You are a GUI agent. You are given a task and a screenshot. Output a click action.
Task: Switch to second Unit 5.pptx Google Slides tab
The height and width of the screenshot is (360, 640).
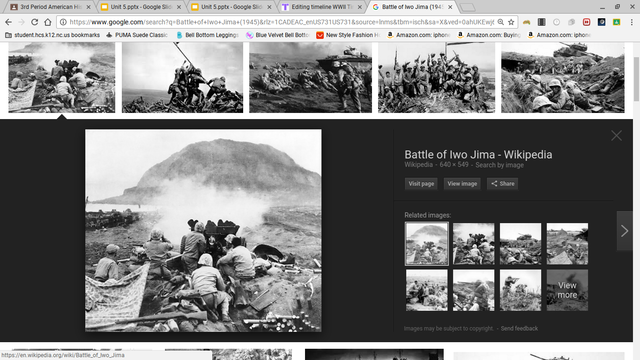[x=231, y=7]
